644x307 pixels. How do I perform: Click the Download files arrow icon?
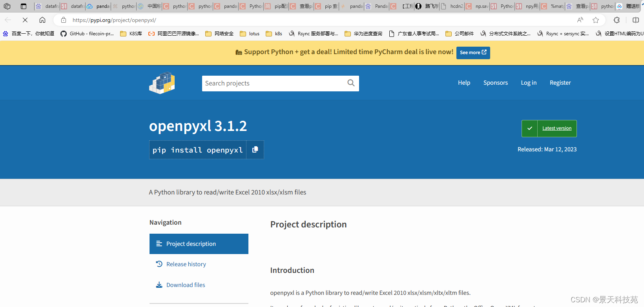[159, 285]
